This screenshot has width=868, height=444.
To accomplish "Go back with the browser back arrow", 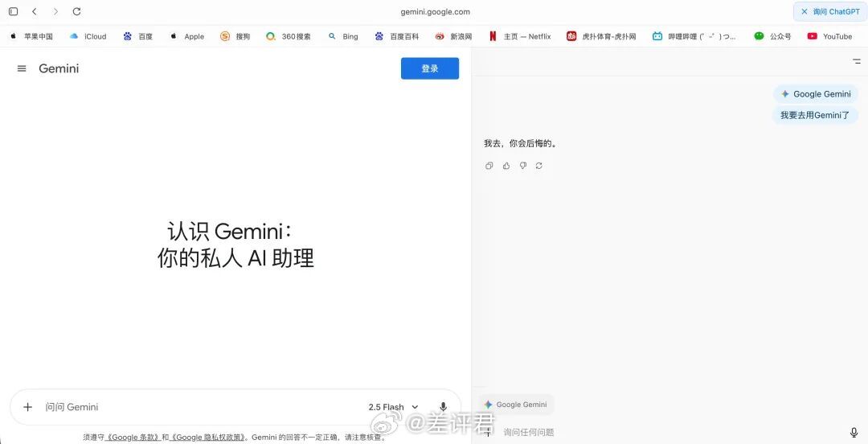I will pos(35,11).
